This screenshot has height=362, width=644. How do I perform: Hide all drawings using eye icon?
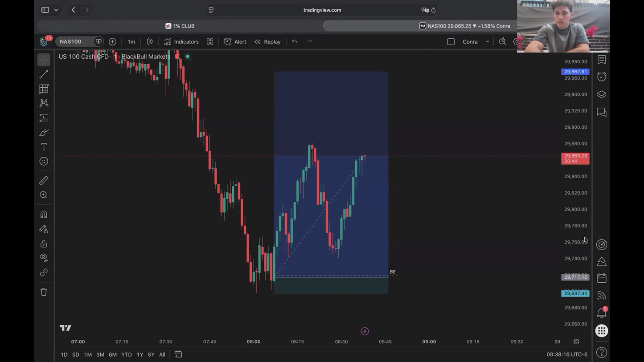coord(44,257)
